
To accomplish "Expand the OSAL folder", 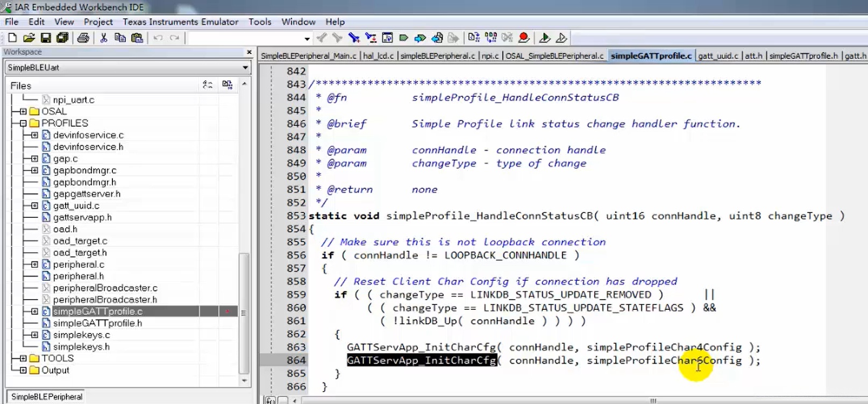I will [23, 111].
